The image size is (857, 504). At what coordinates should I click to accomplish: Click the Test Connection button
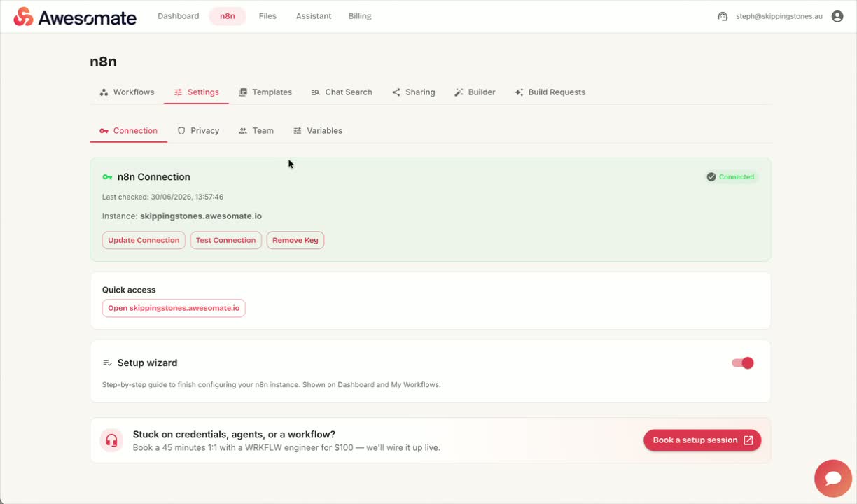(225, 240)
